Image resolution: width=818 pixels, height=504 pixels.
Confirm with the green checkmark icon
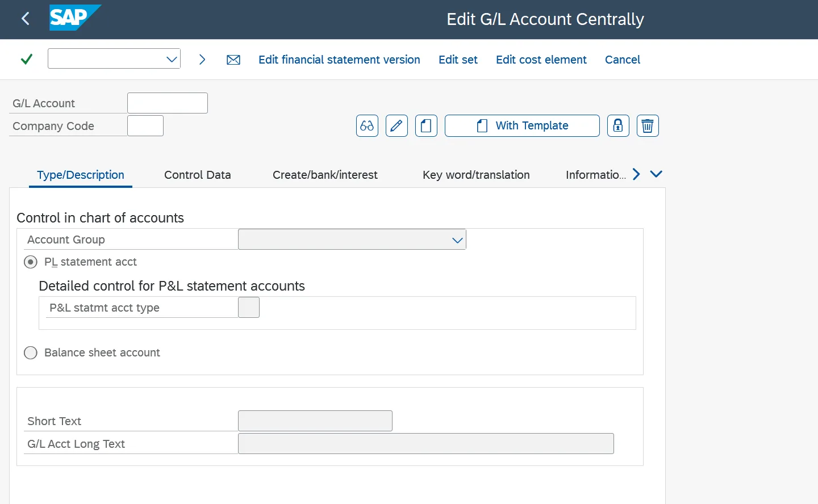point(26,59)
